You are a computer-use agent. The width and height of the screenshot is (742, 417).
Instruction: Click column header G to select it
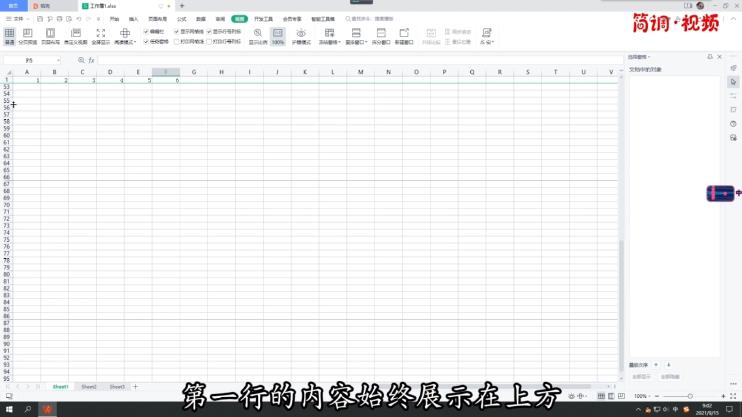pos(193,72)
